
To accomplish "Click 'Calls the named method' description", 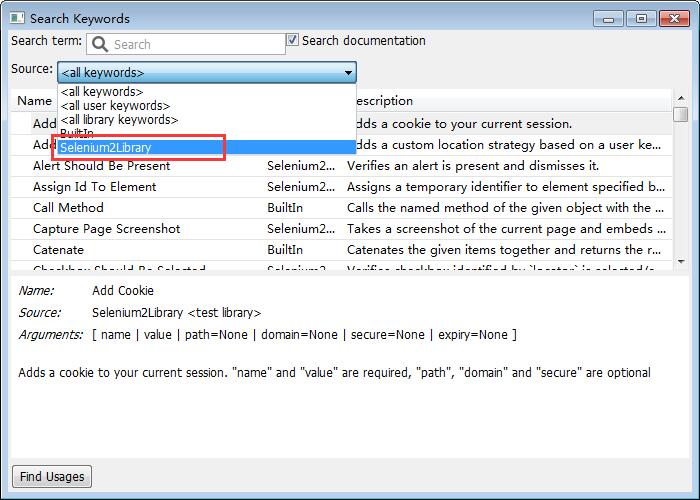I will pyautogui.click(x=505, y=208).
